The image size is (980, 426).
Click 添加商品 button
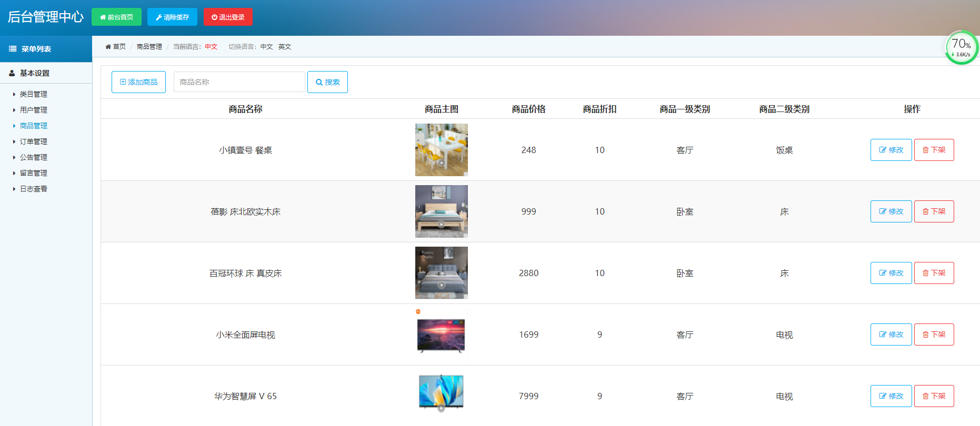138,82
